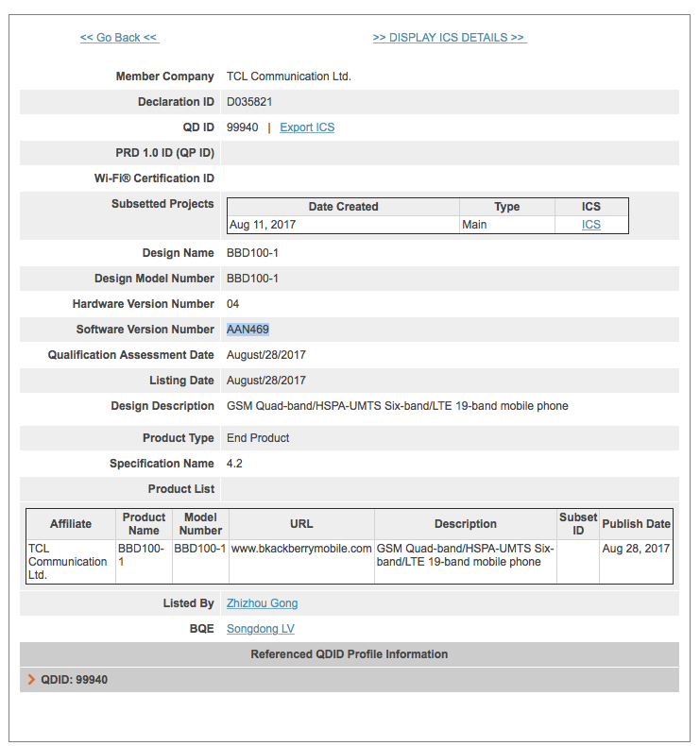Click the Wi-Fi Certification ID label
This screenshot has height=746, width=700.
click(x=154, y=178)
